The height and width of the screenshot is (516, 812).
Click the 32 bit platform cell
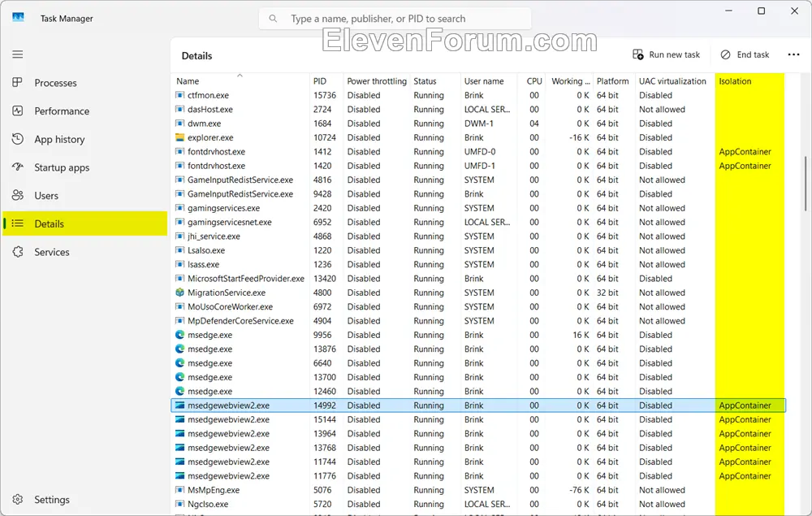(607, 293)
